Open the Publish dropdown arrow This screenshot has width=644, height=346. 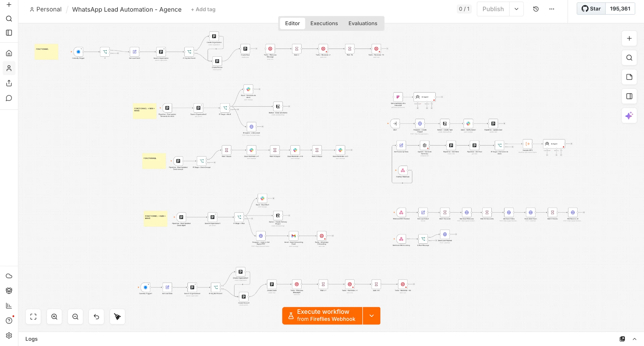(517, 9)
